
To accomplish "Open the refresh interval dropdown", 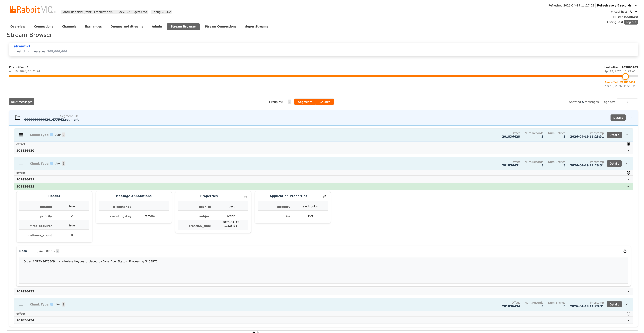I will pyautogui.click(x=616, y=5).
